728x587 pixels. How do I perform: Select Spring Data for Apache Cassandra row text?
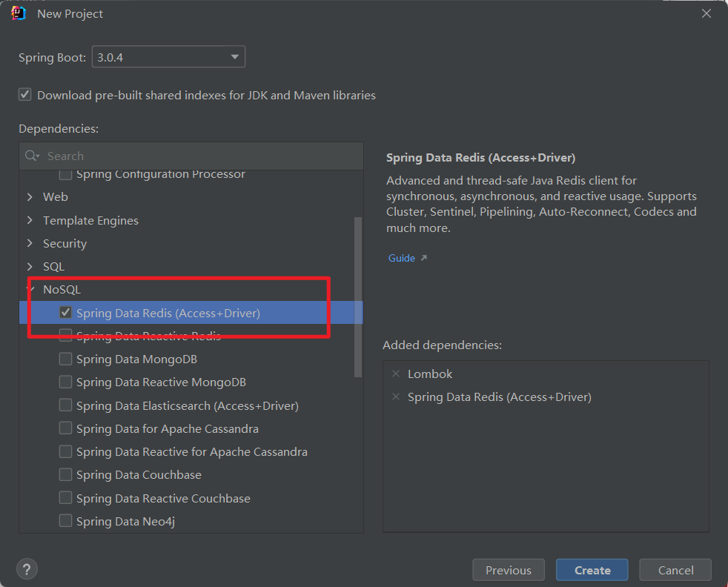click(x=168, y=429)
